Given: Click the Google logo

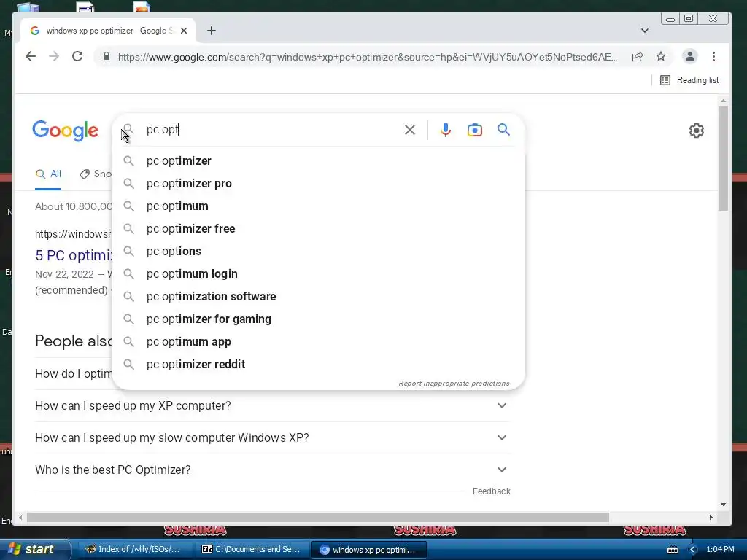Looking at the screenshot, I should (65, 131).
